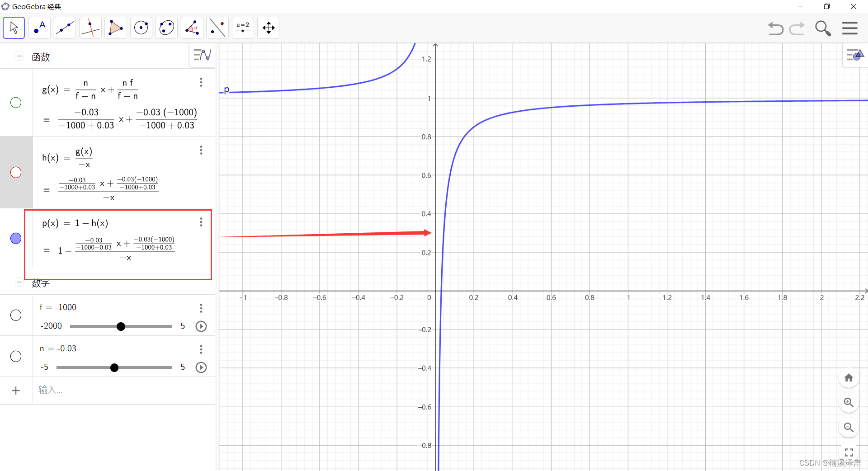Click the f slider handle
Screen dimensions: 868x471
point(121,326)
